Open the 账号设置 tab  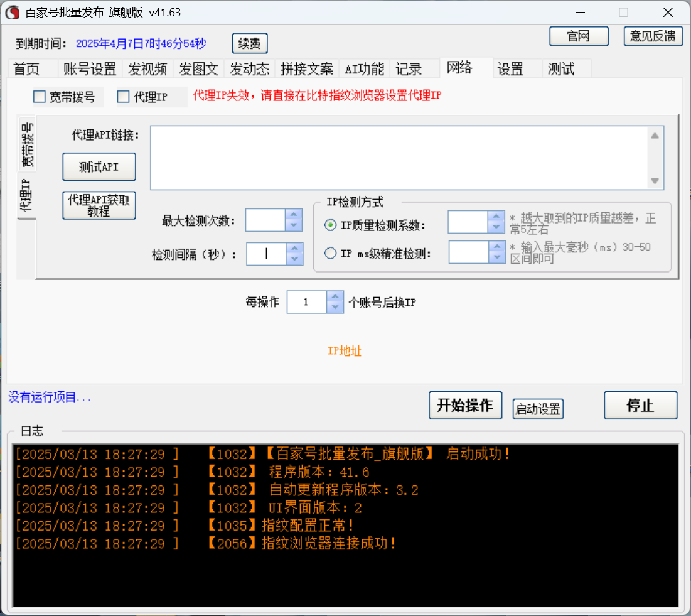[90, 69]
